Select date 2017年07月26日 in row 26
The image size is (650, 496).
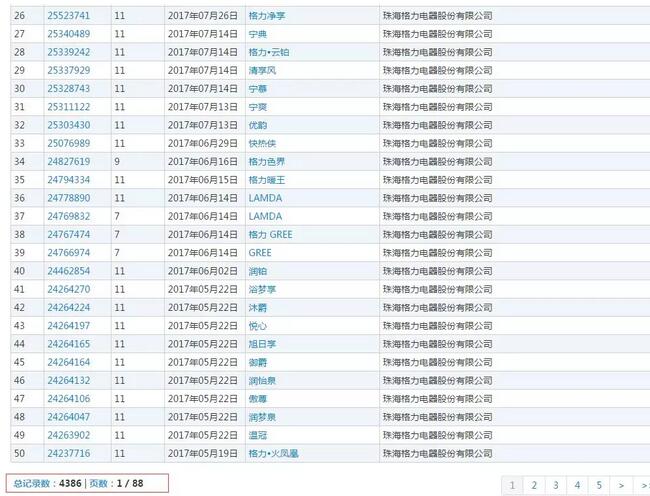pos(203,16)
